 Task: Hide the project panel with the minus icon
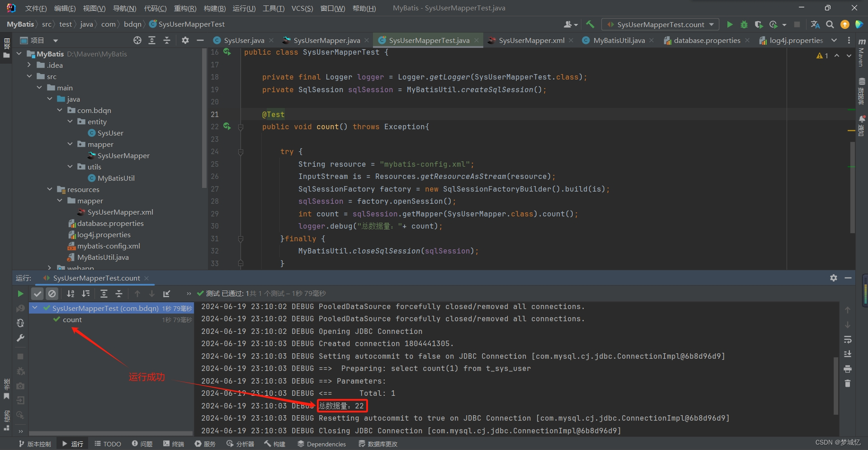pos(200,40)
